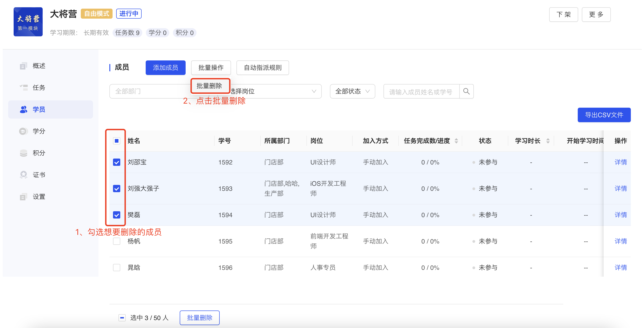This screenshot has width=644, height=328.
Task: Open 详情 for 杨帆
Action: pos(620,241)
